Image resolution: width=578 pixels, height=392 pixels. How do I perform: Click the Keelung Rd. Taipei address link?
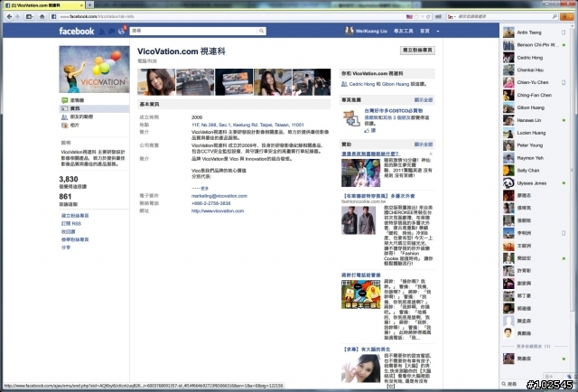247,125
